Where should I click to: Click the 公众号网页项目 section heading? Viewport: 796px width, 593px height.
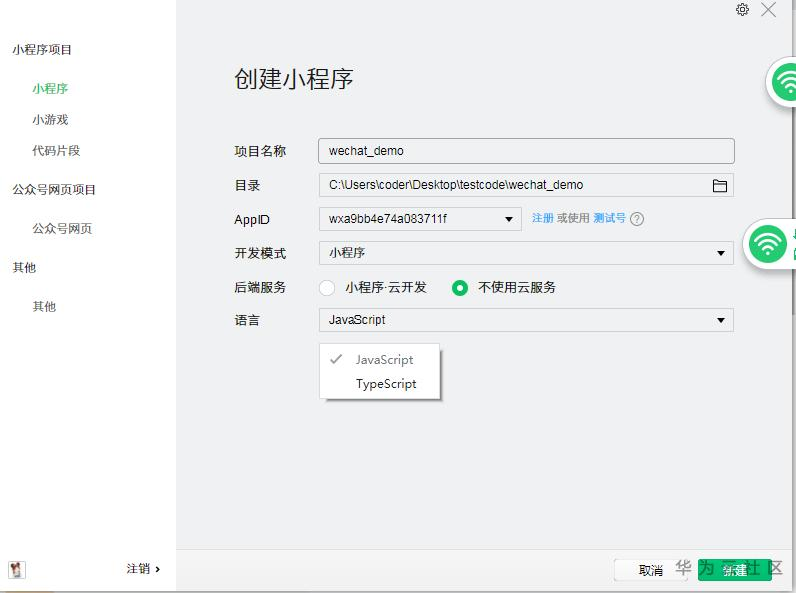click(x=54, y=190)
